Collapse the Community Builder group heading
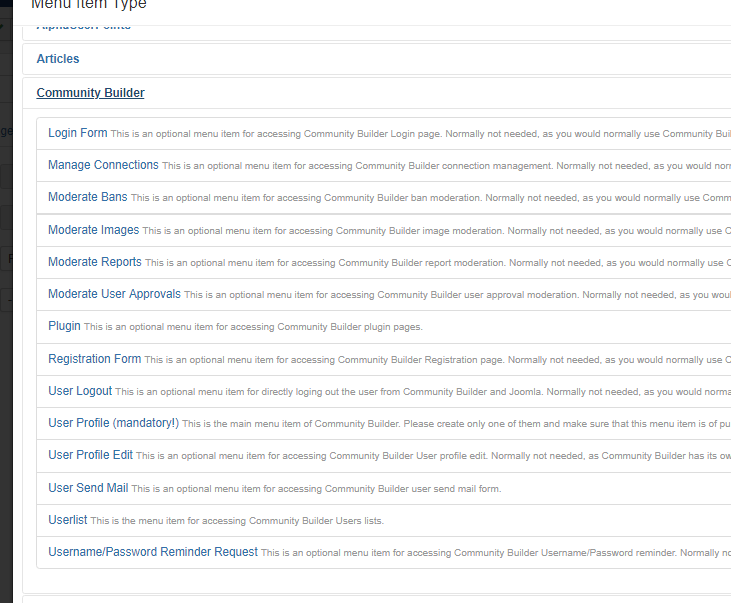 click(90, 93)
